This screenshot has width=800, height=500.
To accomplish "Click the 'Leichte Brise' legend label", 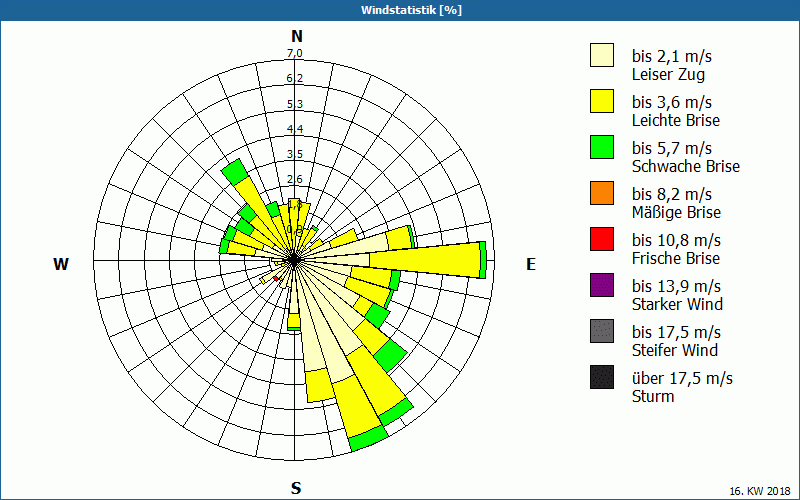I will point(676,120).
